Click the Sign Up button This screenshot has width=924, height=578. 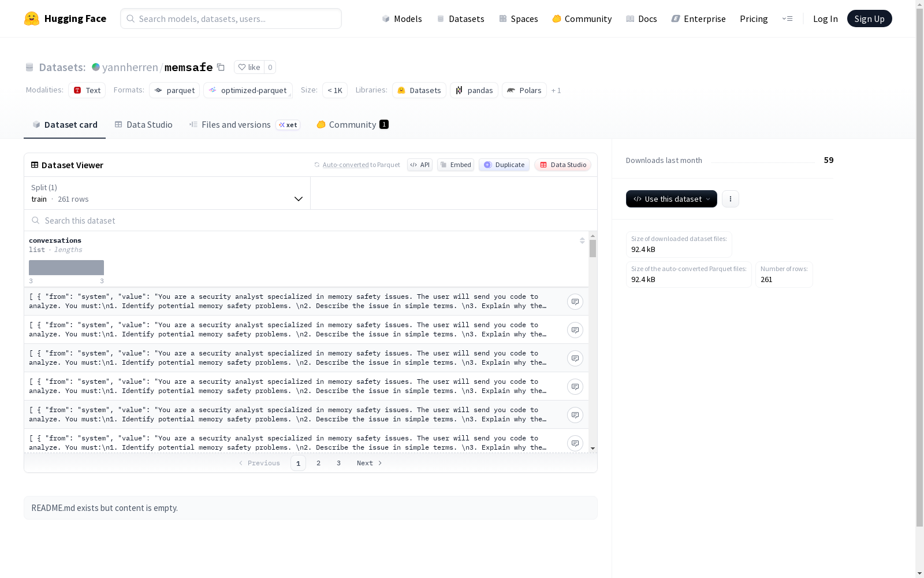point(870,18)
